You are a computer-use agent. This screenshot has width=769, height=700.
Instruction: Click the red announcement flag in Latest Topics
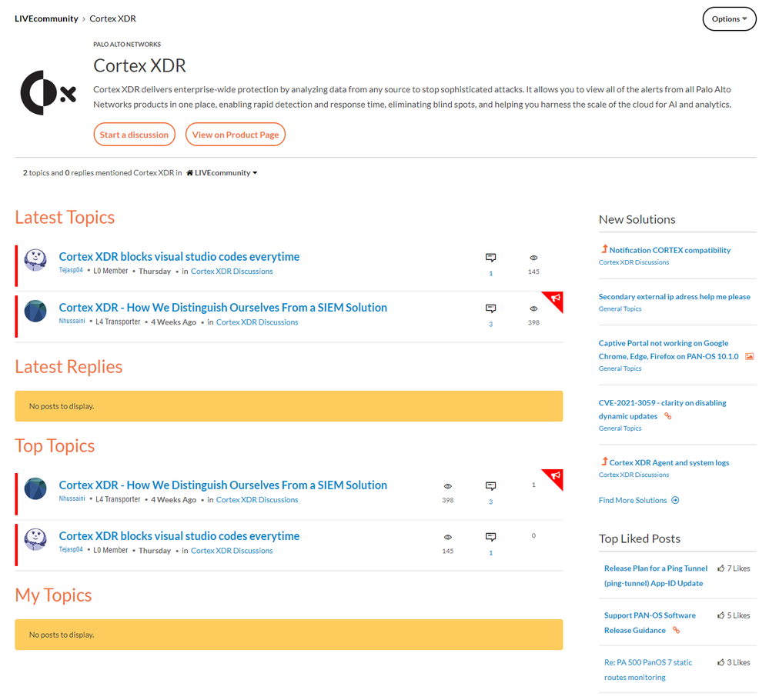[x=554, y=299]
